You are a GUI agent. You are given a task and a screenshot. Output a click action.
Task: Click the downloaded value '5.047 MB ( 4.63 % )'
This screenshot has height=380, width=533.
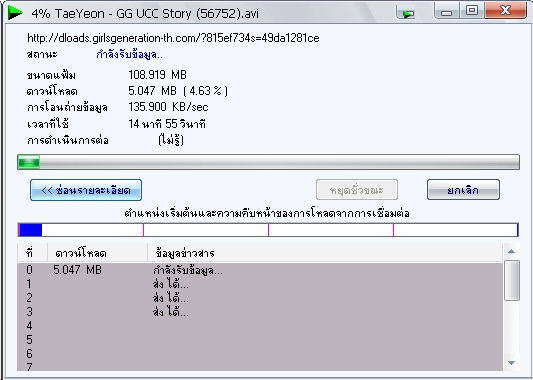click(178, 91)
